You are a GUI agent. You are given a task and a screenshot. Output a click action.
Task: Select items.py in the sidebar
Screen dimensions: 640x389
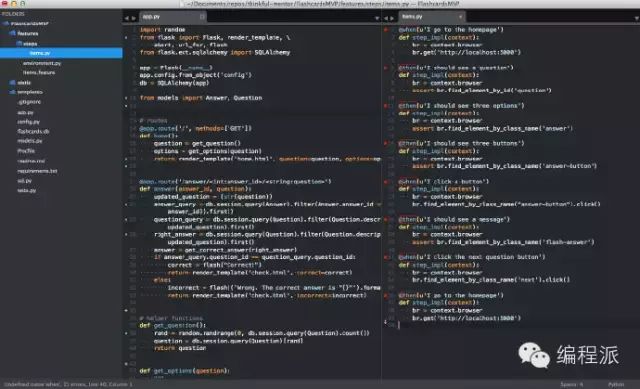pos(61,53)
